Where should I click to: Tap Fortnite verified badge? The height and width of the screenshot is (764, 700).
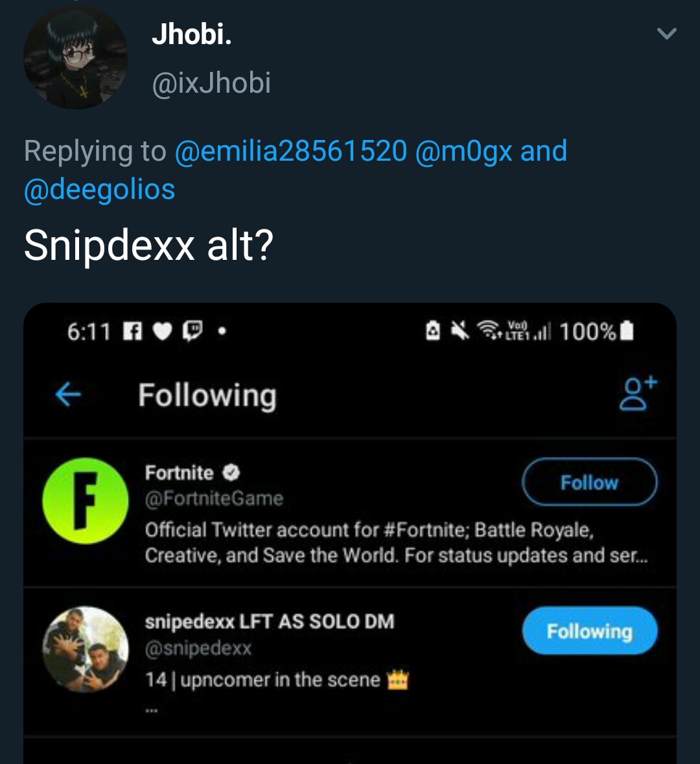tap(231, 473)
